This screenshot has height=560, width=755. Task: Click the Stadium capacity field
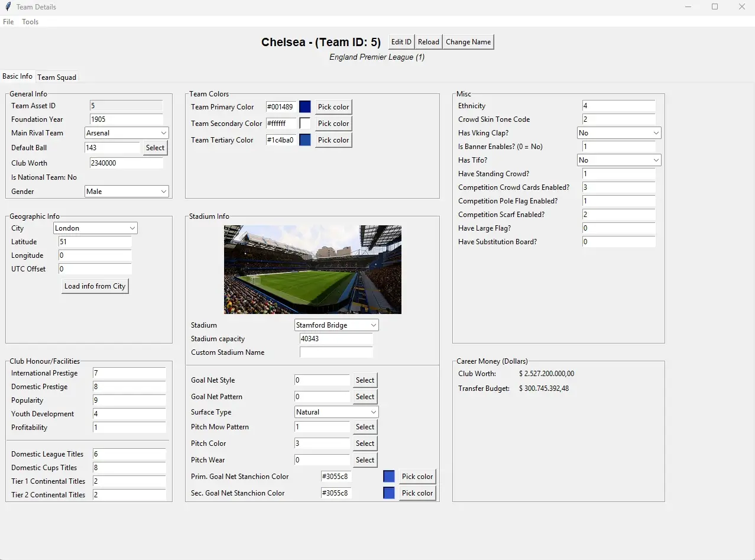pos(336,339)
